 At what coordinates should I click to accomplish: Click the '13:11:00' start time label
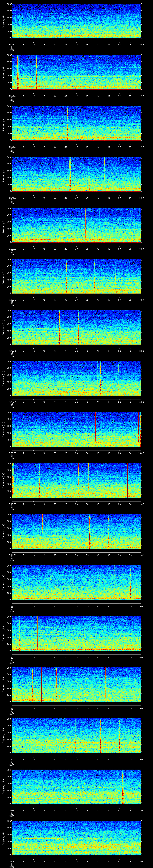12,555
